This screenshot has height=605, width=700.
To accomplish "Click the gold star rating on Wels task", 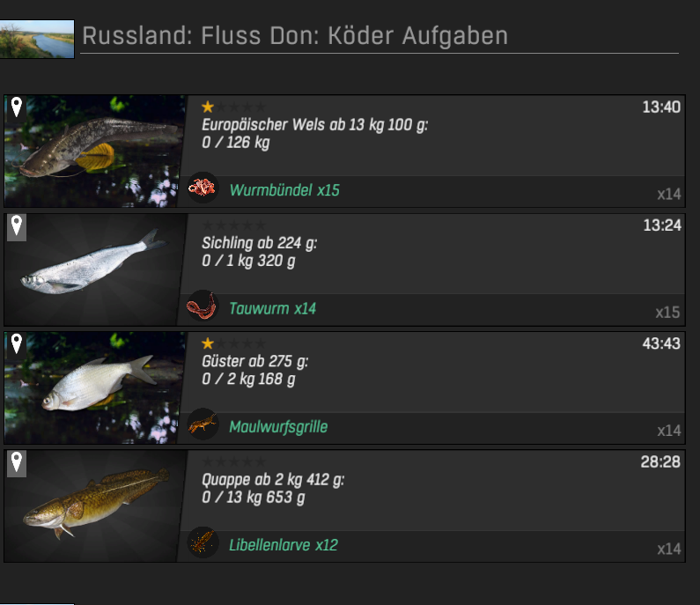I will [x=208, y=107].
